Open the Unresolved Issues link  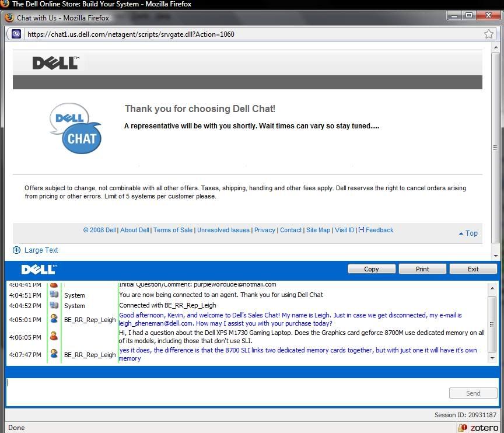pyautogui.click(x=223, y=230)
